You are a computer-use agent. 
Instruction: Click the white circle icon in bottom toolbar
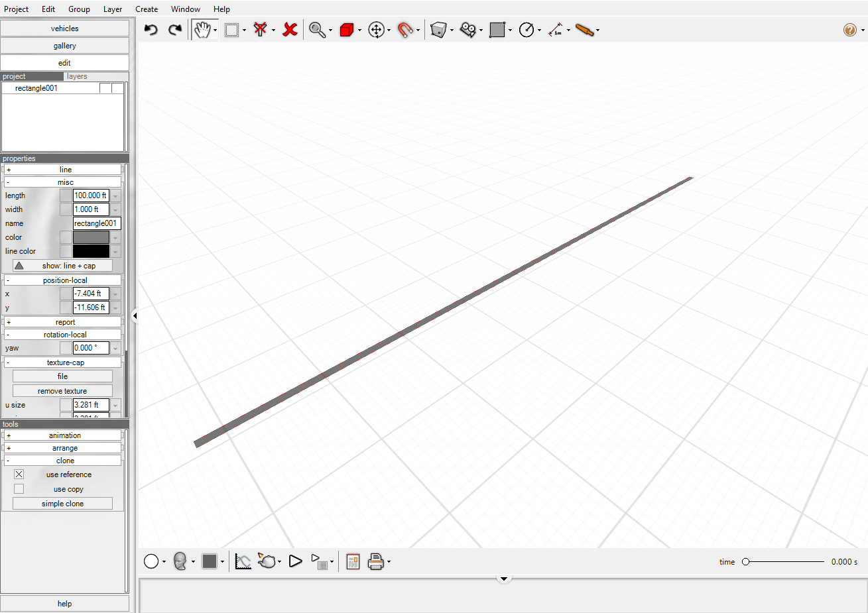tap(151, 561)
